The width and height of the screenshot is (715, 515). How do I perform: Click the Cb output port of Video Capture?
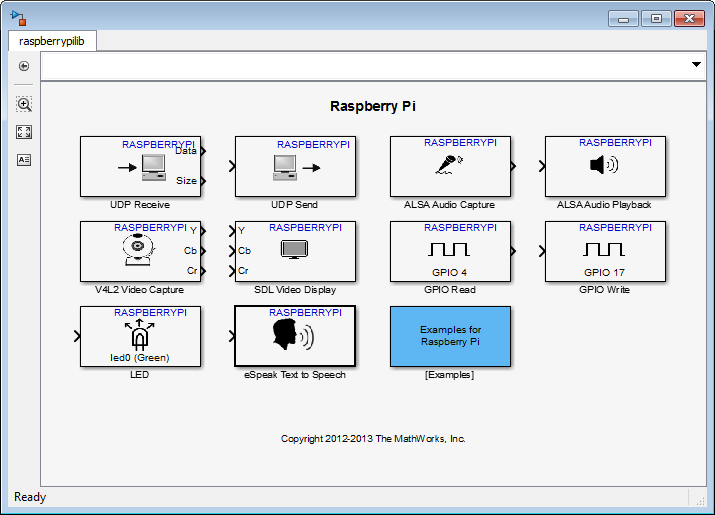point(203,251)
